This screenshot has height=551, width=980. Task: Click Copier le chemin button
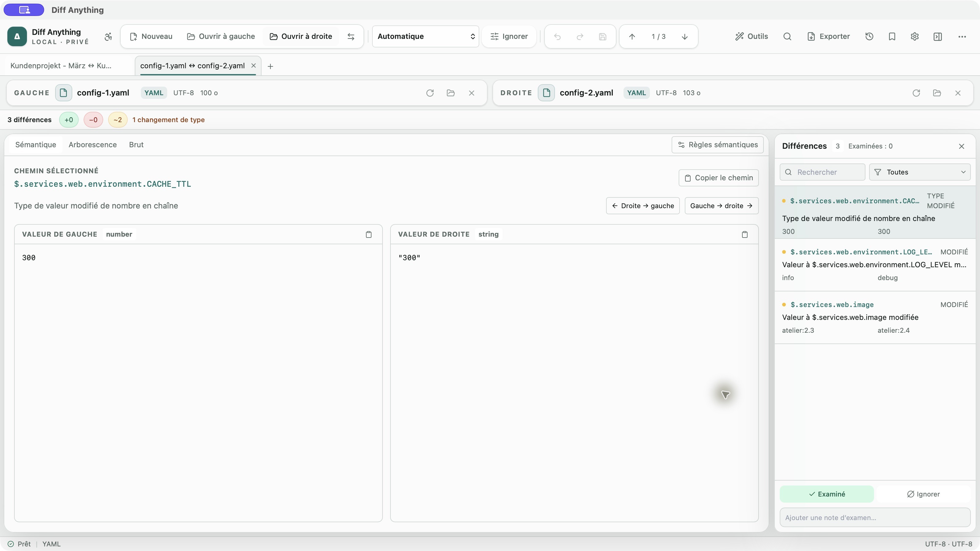pyautogui.click(x=719, y=178)
